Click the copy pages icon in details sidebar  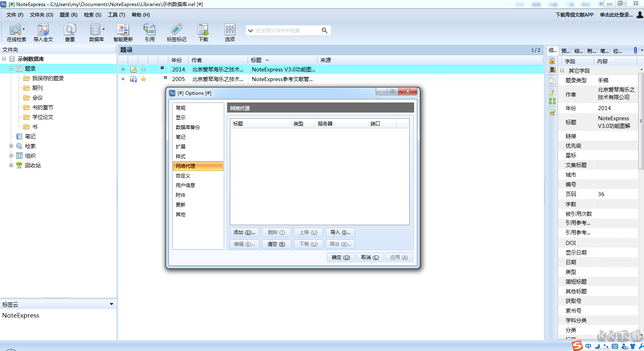tap(552, 81)
